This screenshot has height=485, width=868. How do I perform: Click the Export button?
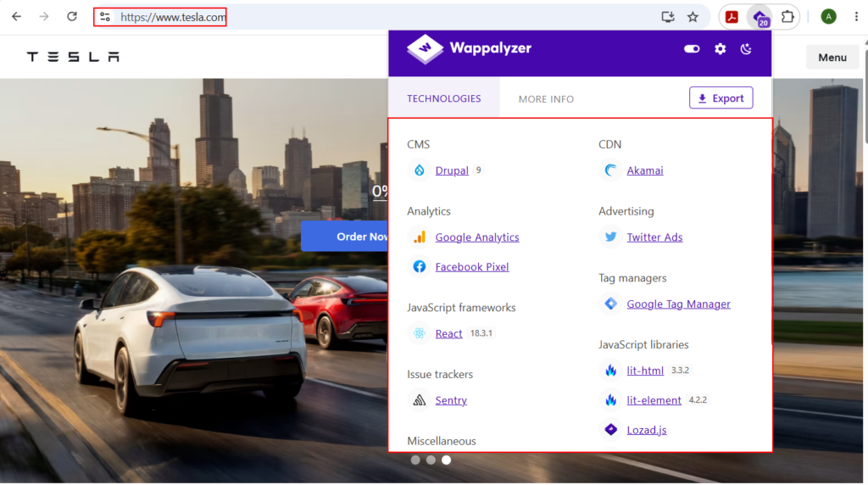pyautogui.click(x=721, y=98)
